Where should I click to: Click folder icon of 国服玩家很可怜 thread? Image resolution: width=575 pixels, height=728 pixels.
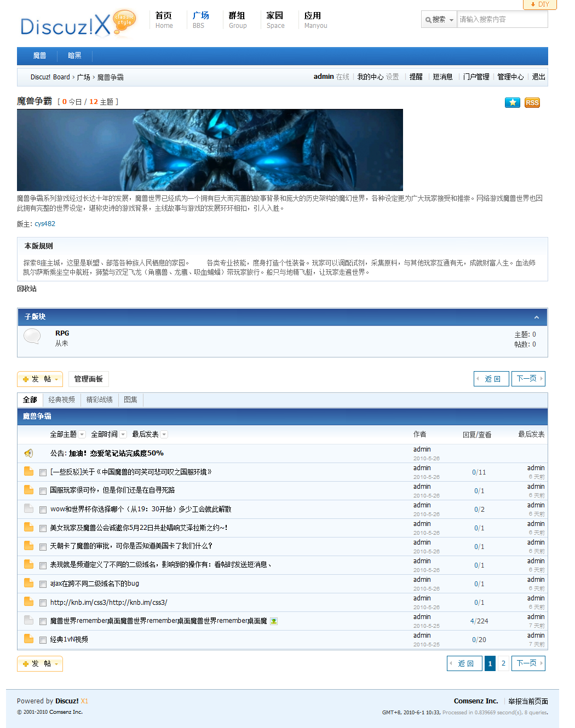pos(29,490)
